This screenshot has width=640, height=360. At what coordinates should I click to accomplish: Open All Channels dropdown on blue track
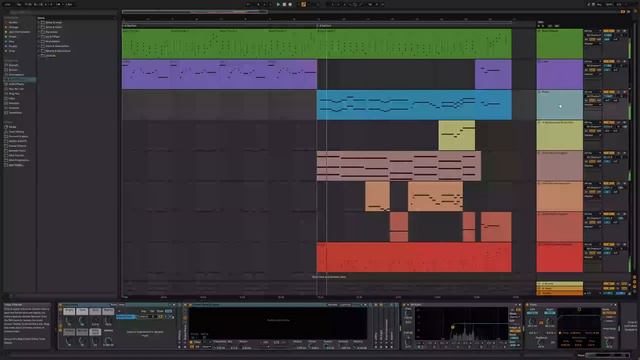click(594, 96)
